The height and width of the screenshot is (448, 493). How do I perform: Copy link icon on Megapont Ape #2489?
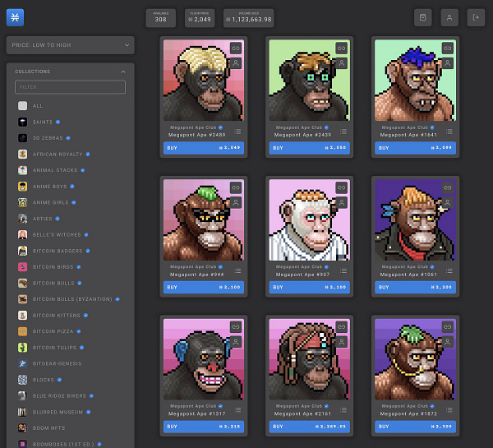[236, 48]
